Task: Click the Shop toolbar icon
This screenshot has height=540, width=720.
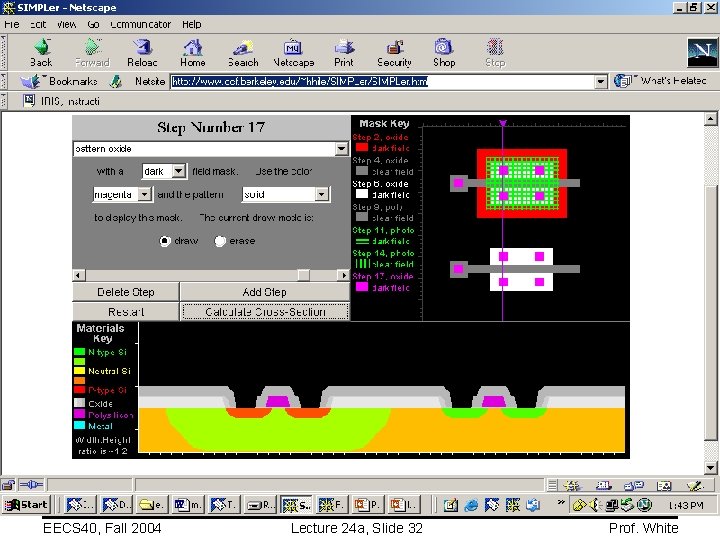Action: pos(444,47)
